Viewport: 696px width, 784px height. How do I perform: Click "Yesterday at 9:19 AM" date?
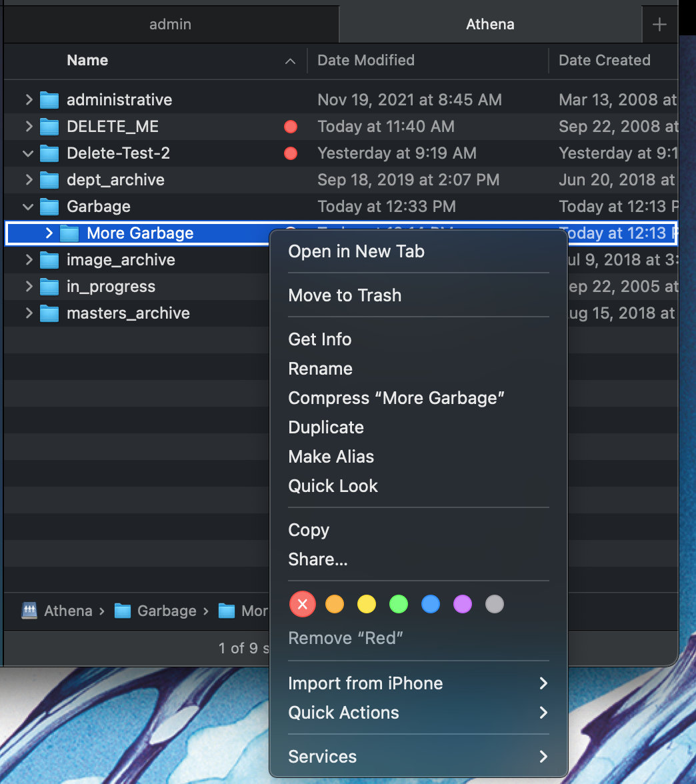pos(397,153)
